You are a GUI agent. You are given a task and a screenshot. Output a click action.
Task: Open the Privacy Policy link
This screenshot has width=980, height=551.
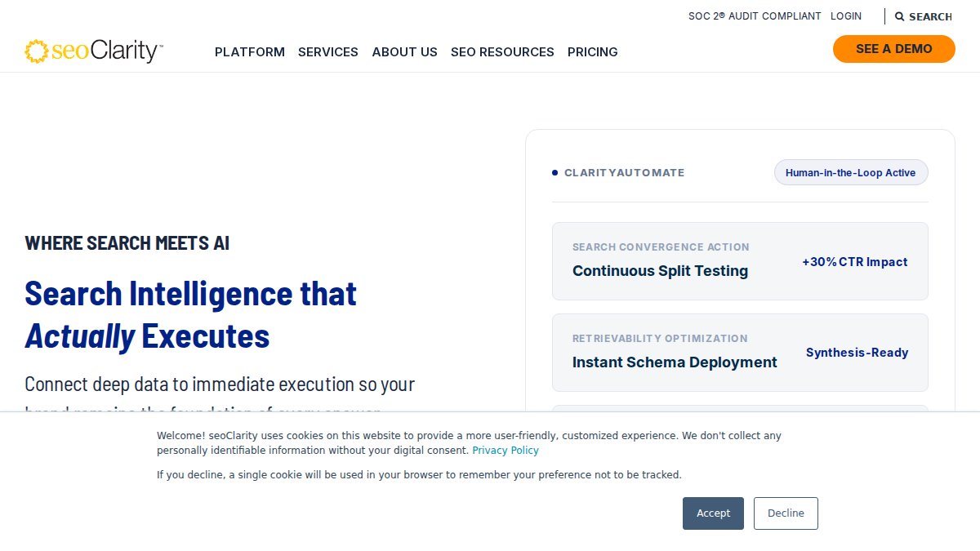coord(506,451)
